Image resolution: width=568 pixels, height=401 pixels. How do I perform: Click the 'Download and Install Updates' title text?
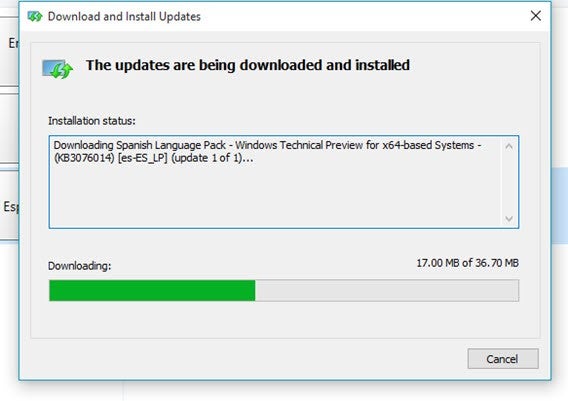pyautogui.click(x=124, y=17)
